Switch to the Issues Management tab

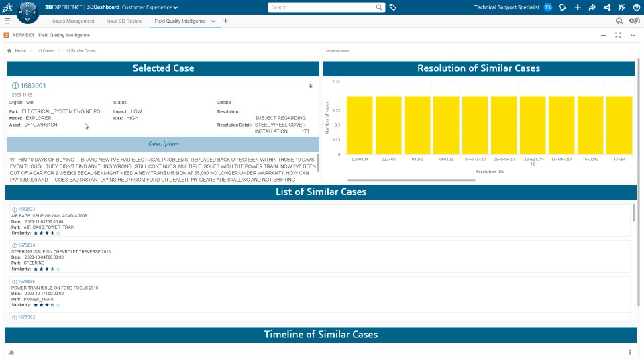tap(72, 21)
